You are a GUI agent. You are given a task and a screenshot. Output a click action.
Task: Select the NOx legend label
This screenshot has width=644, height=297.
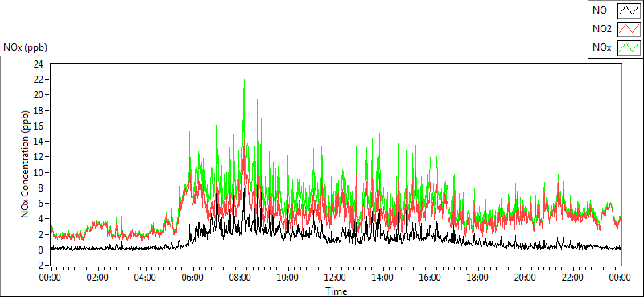pyautogui.click(x=602, y=47)
